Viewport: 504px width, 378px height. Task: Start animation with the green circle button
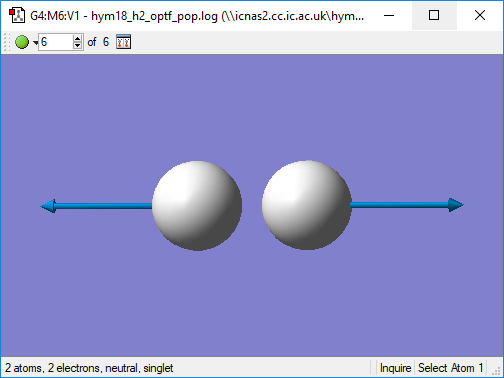[x=22, y=42]
